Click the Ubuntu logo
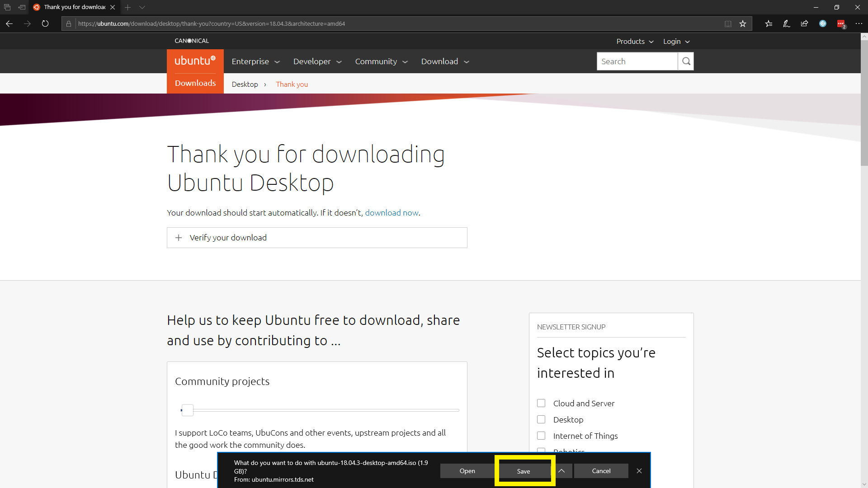Viewport: 868px width, 488px height. tap(195, 61)
